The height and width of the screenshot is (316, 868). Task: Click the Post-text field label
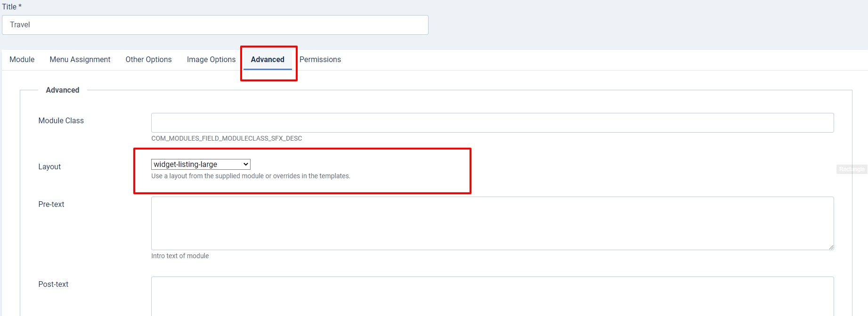pos(53,284)
